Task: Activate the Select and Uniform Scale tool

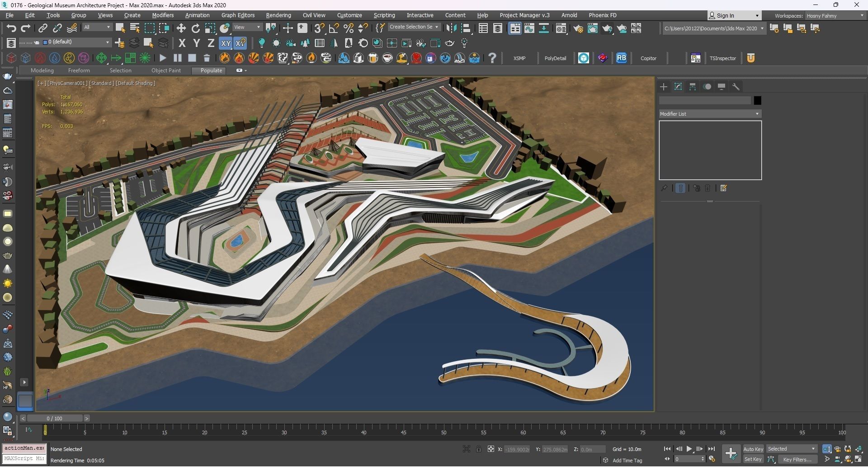Action: coord(210,28)
